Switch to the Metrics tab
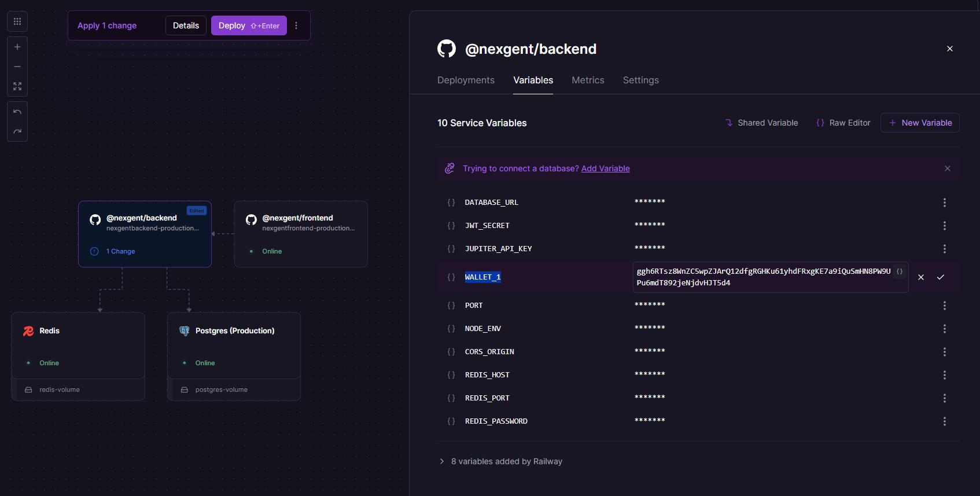Viewport: 980px width, 496px height. point(588,80)
